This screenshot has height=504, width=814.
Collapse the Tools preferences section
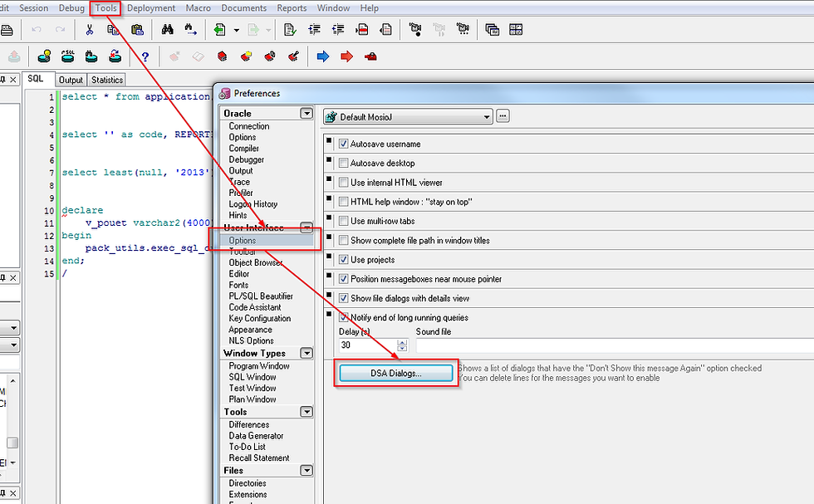point(306,412)
